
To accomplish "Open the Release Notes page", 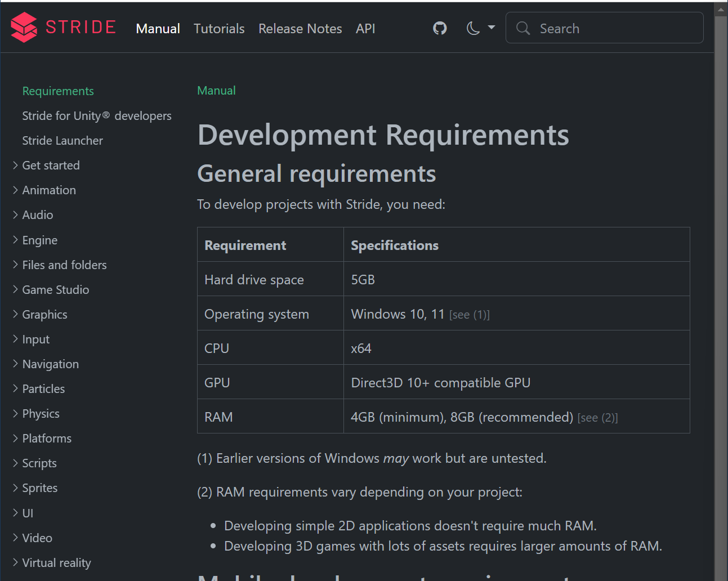I will tap(300, 28).
